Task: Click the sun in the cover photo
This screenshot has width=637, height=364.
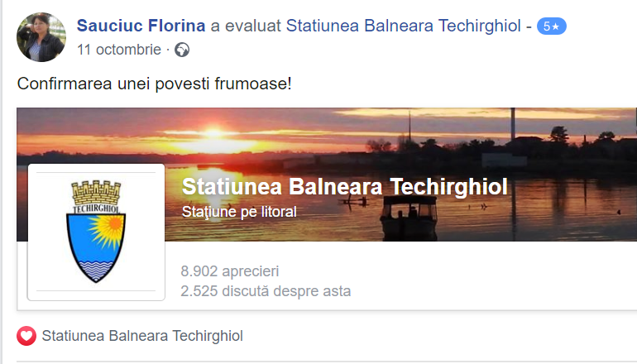Action: pos(214,133)
